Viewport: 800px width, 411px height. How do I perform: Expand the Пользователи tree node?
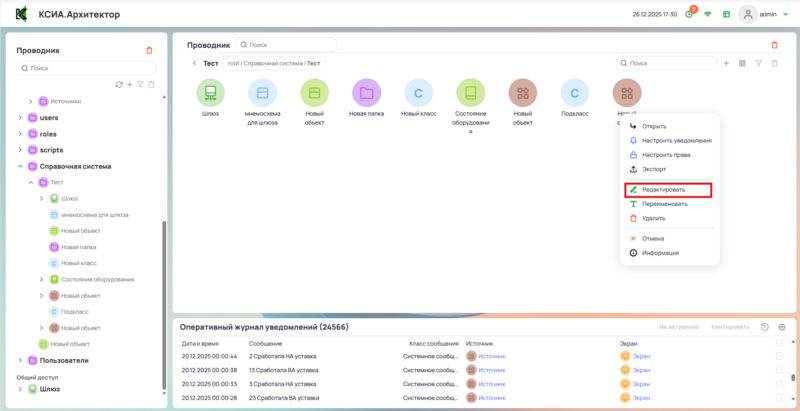[20, 360]
